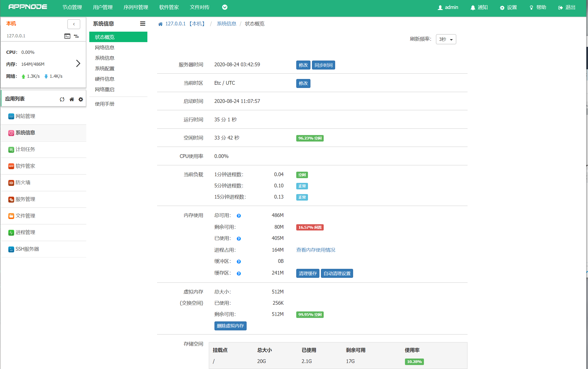Click the home icon in application list
The width and height of the screenshot is (588, 369).
72,99
